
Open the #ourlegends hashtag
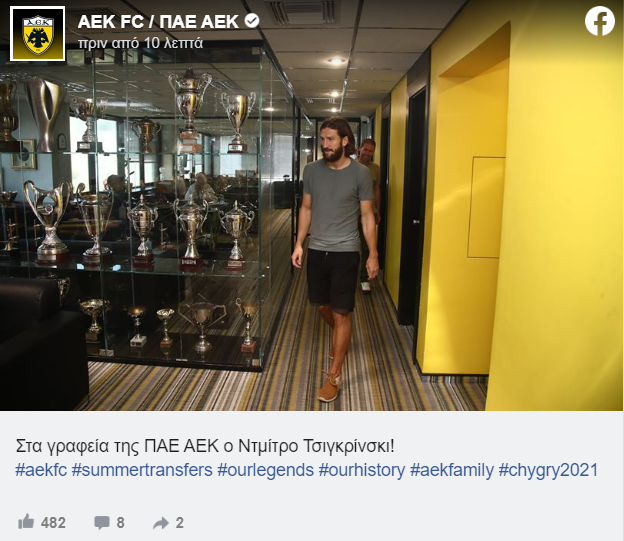(x=265, y=470)
